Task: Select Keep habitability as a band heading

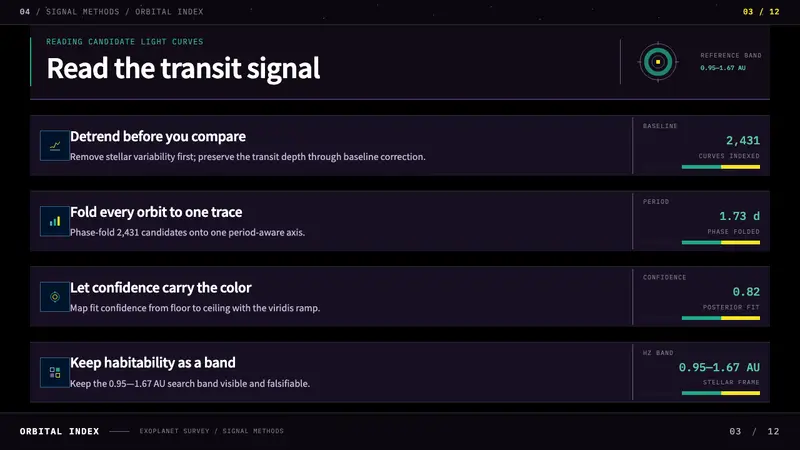Action: pyautogui.click(x=153, y=363)
